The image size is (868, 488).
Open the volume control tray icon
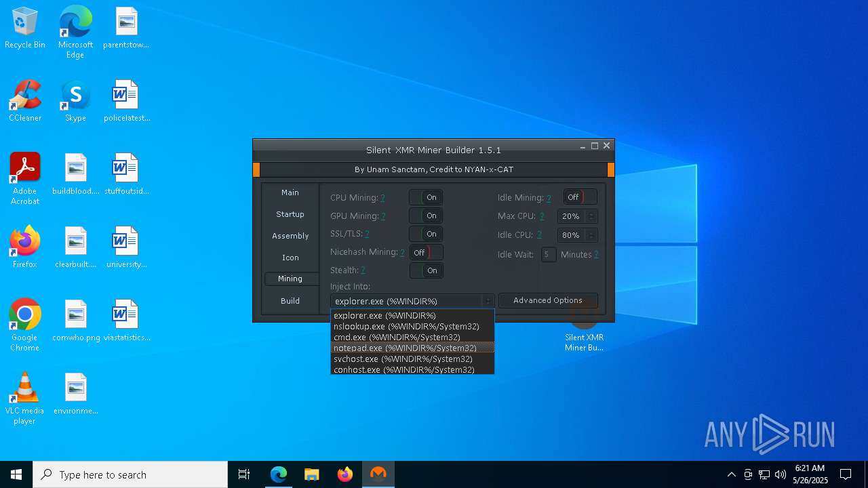781,474
